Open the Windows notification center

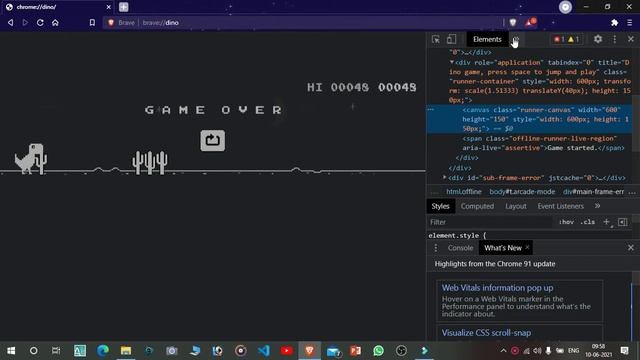(624, 351)
